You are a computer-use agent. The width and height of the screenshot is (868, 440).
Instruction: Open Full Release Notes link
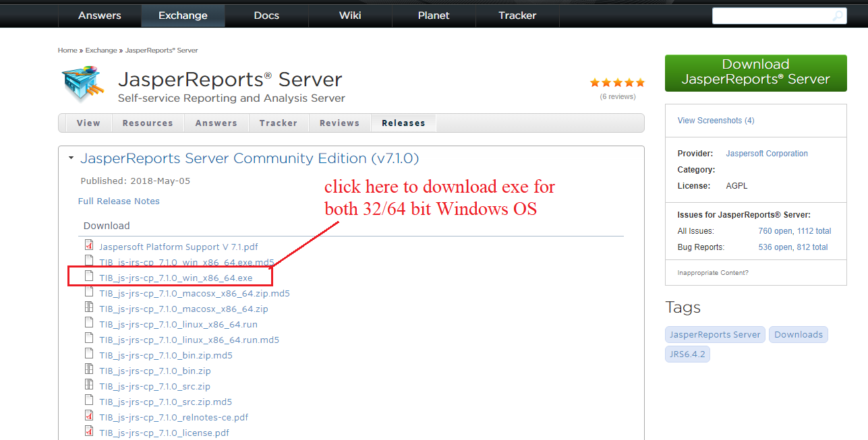pos(119,201)
